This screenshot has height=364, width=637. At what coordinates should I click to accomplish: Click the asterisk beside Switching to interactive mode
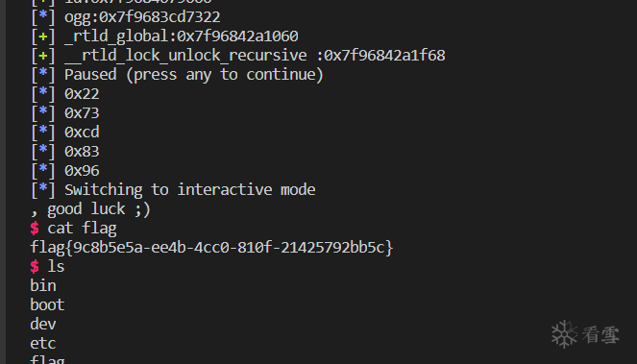point(42,188)
